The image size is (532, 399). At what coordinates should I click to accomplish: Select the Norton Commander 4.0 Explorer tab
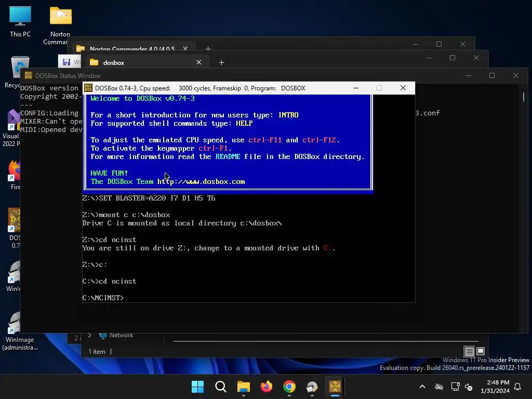[x=132, y=49]
